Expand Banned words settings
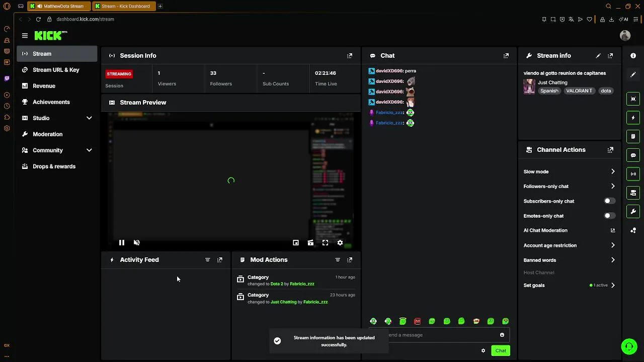644x362 pixels. pyautogui.click(x=613, y=260)
